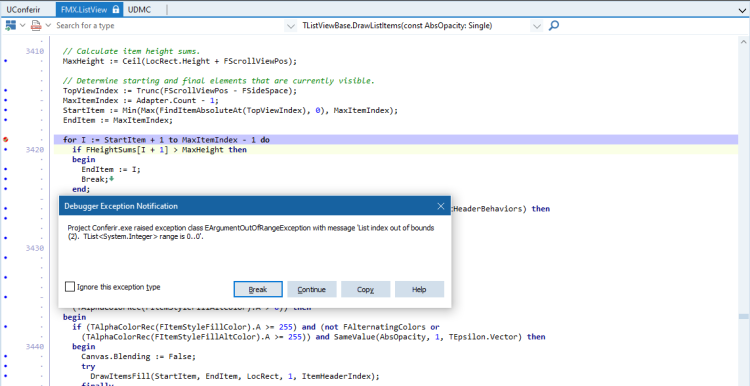
Task: Open the tab overflow chevron at top right
Action: 742,10
